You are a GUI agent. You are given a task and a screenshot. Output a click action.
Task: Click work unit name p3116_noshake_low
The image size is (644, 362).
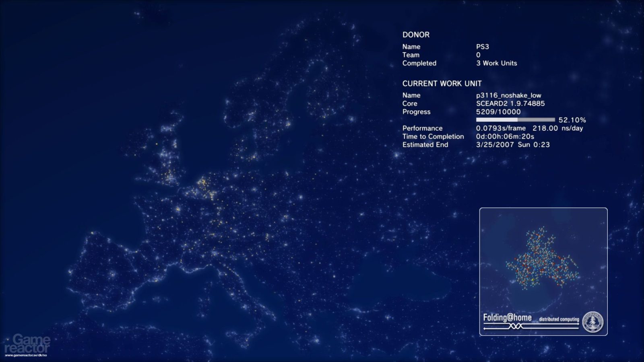509,96
